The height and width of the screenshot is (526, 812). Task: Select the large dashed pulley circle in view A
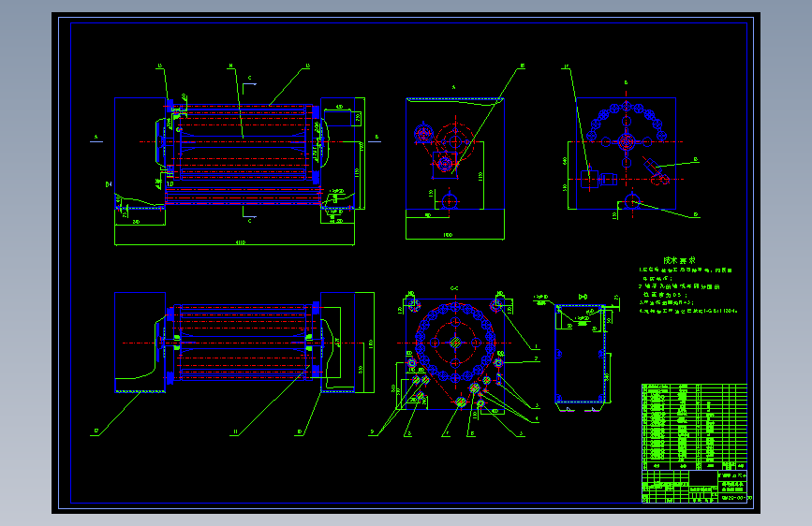pos(455,141)
